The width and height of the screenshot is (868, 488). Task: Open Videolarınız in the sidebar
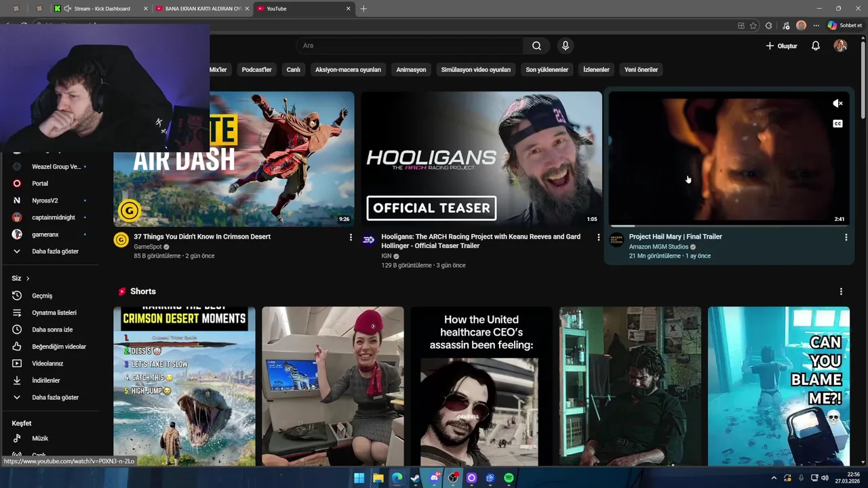point(47,363)
